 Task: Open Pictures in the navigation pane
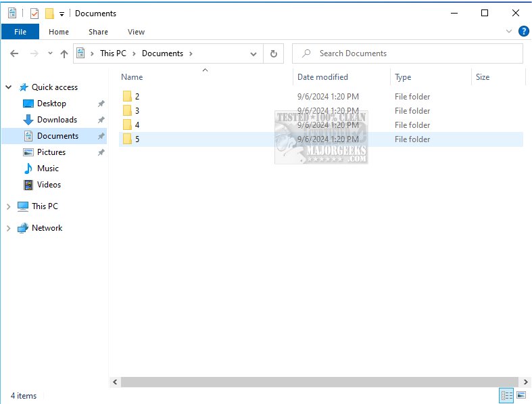click(x=51, y=152)
